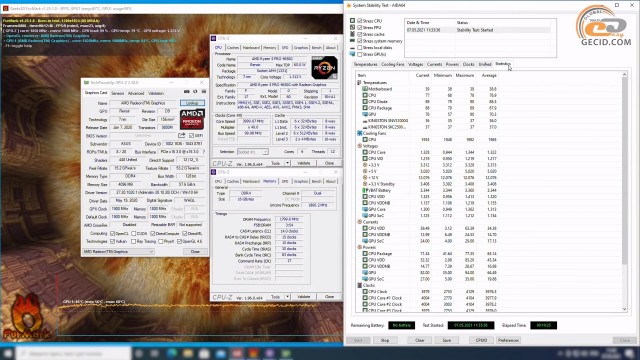This screenshot has height=360, width=640.
Task: Switch to the Advanced tab in GPU-Z
Action: tap(136, 93)
